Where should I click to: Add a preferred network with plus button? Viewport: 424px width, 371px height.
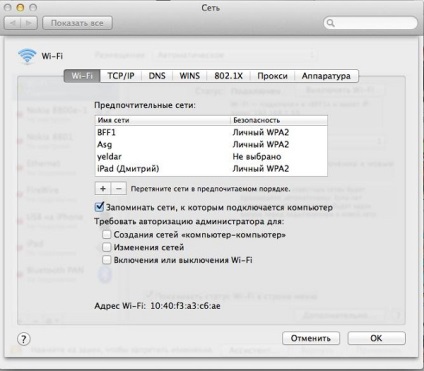tap(103, 189)
